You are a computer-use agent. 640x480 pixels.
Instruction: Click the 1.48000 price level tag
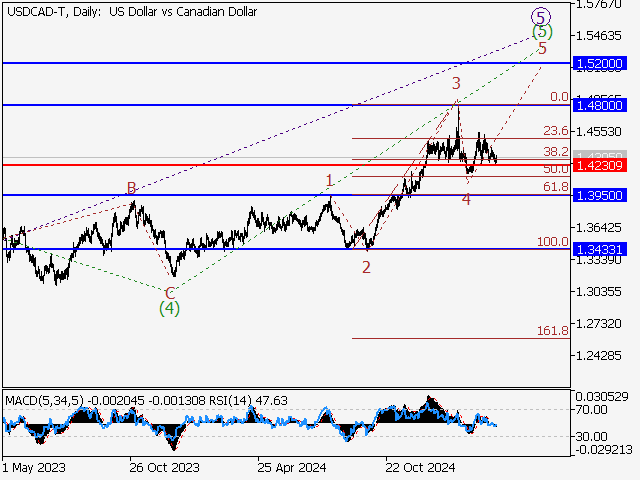tap(600, 105)
